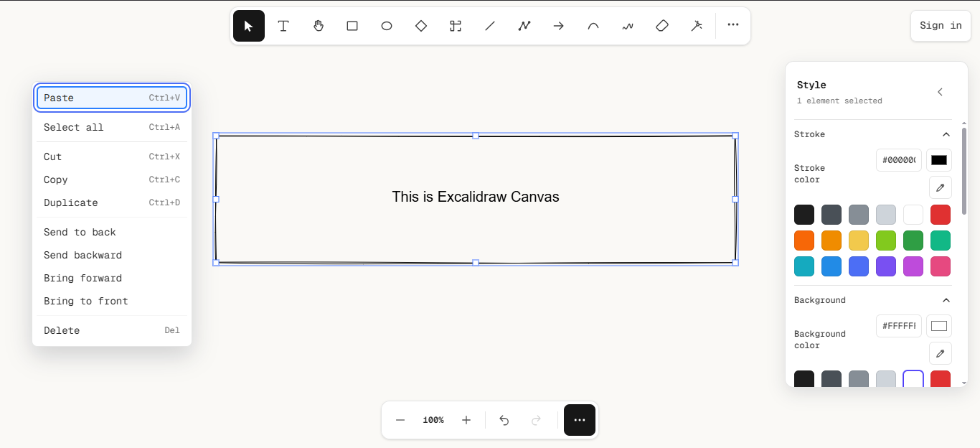
Task: Select the laser pointer tool
Action: pyautogui.click(x=697, y=26)
